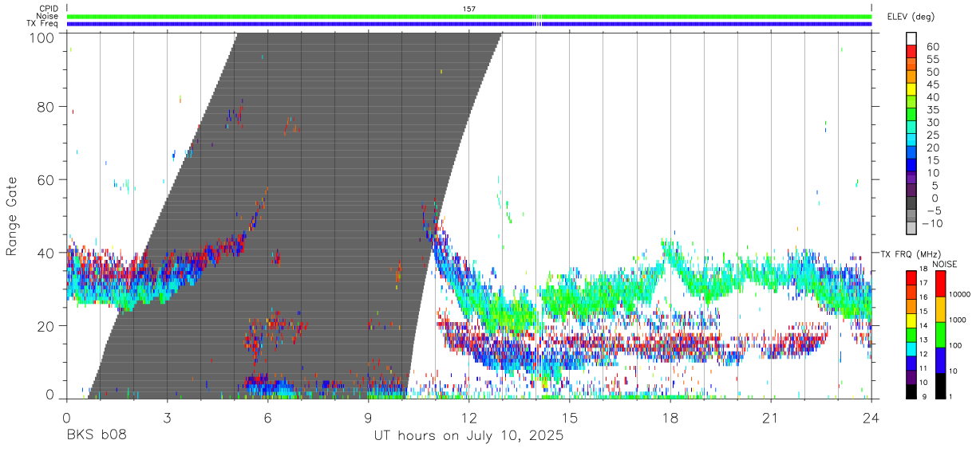This screenshot has width=980, height=452.
Task: Click the UT hours on July 10, 2025 title
Action: [x=468, y=437]
